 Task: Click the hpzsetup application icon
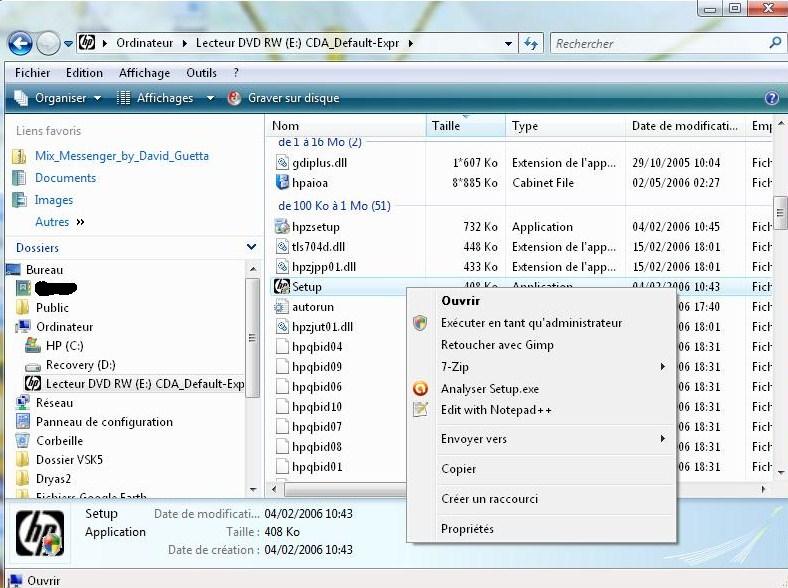tap(282, 227)
